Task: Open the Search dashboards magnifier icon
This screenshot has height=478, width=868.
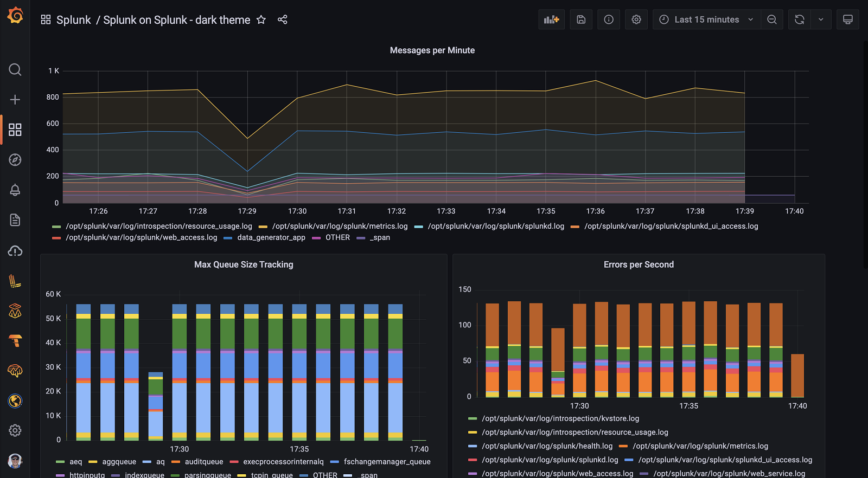Action: click(x=15, y=69)
